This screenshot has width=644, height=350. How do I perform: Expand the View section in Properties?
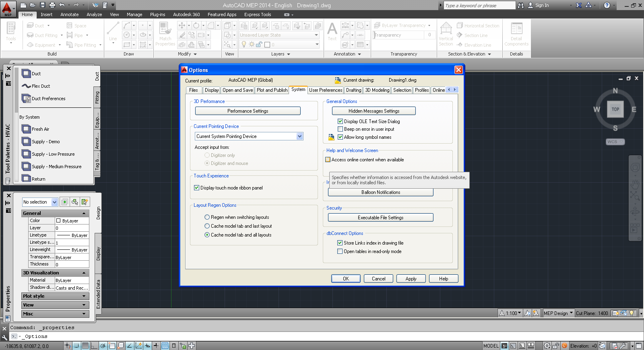[x=84, y=305]
